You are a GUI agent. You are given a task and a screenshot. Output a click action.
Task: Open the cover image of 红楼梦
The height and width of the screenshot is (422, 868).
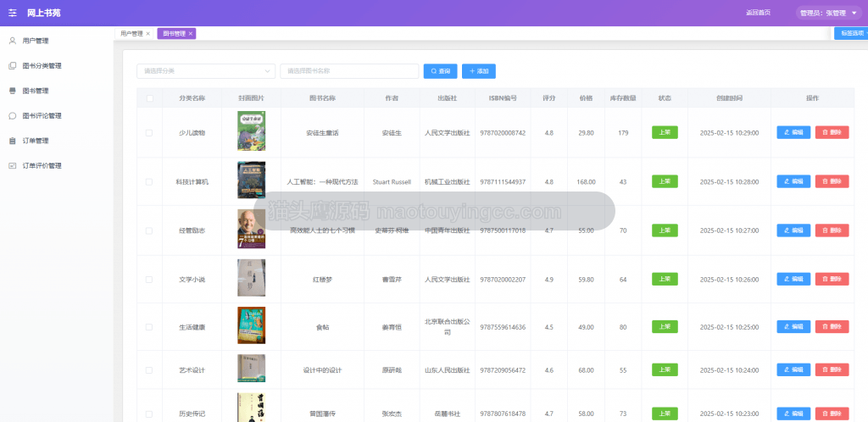point(251,278)
